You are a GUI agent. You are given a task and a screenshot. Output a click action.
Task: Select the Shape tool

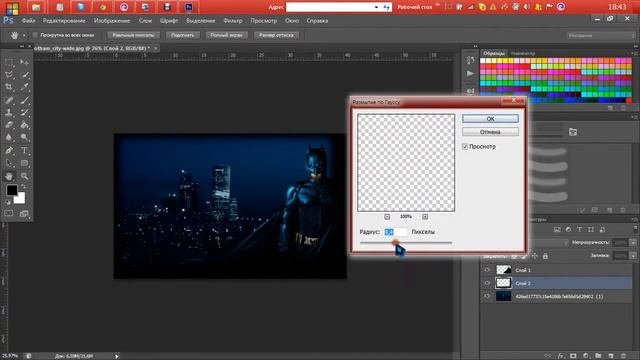(24, 163)
